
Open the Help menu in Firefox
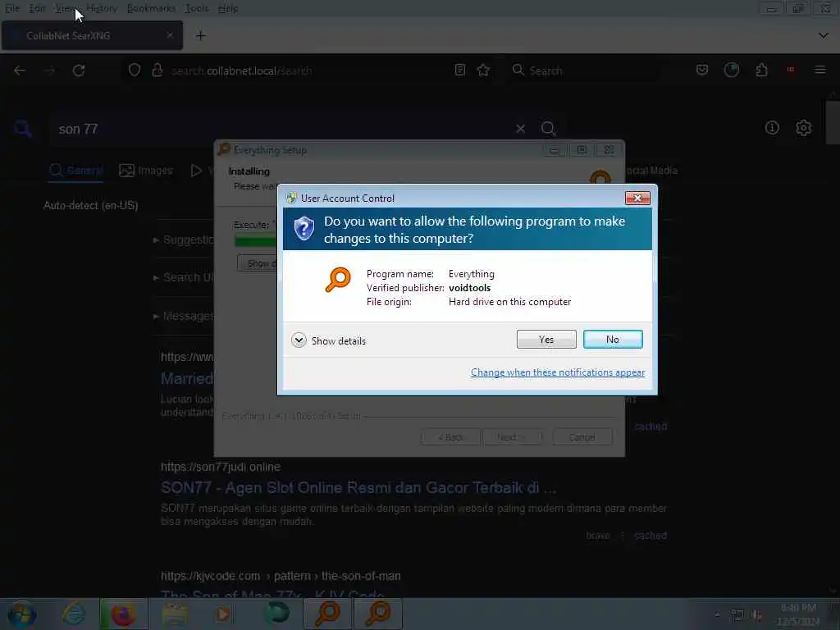click(x=228, y=8)
